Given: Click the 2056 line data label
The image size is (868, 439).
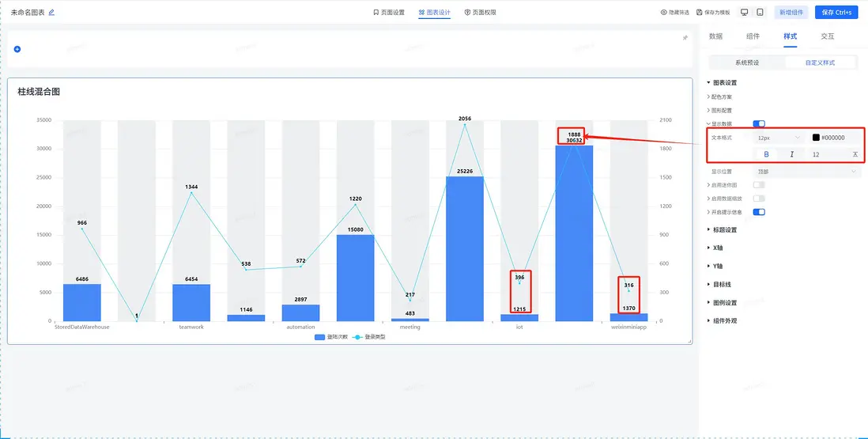Looking at the screenshot, I should pos(465,119).
